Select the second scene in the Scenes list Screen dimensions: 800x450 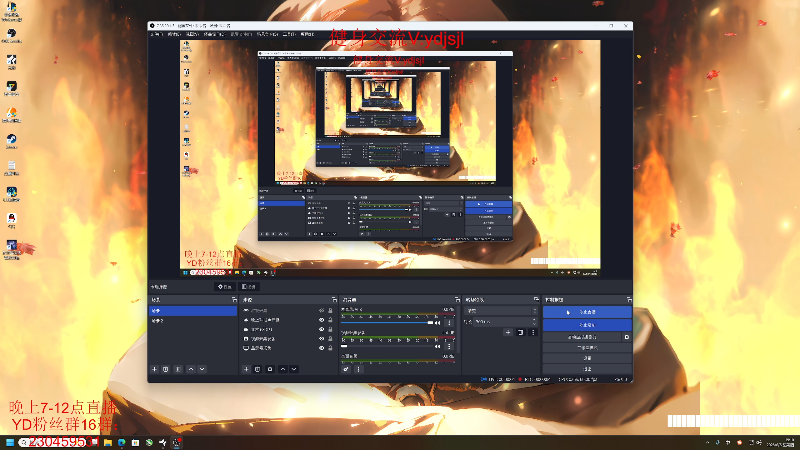click(193, 321)
